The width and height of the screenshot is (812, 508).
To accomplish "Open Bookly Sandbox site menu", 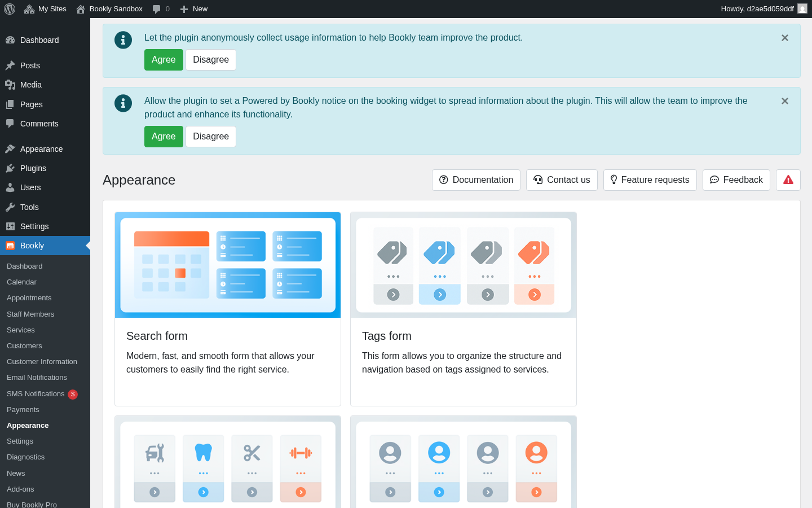I will (109, 9).
